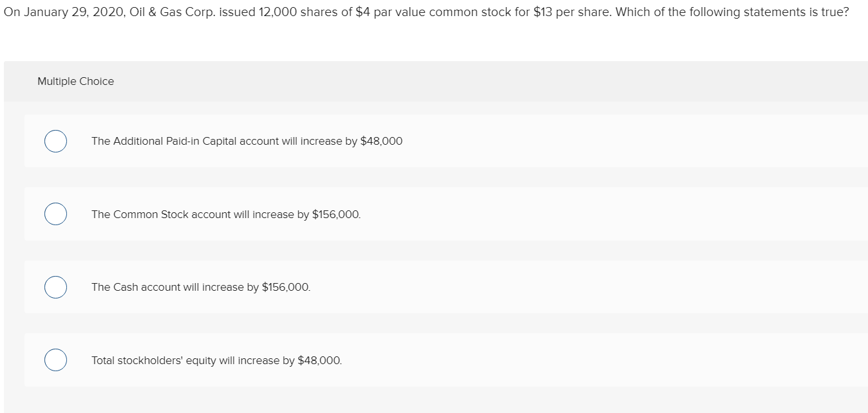Mark the Cash account radio option

[56, 287]
